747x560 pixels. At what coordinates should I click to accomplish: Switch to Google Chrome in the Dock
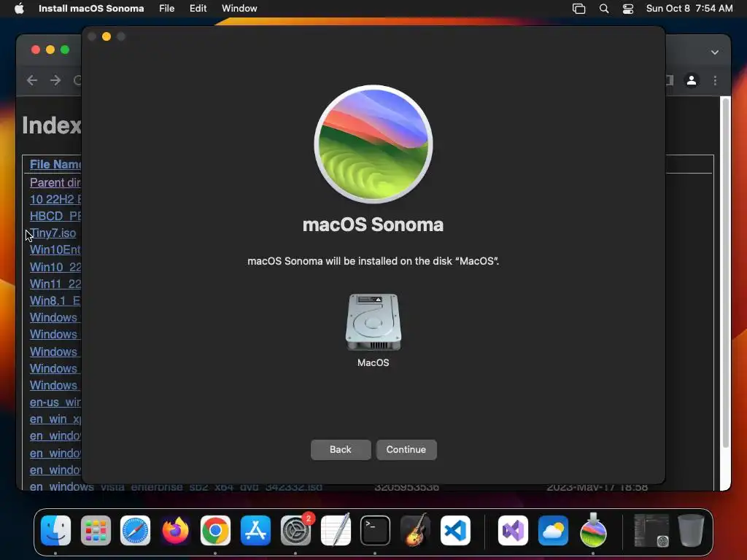click(215, 531)
